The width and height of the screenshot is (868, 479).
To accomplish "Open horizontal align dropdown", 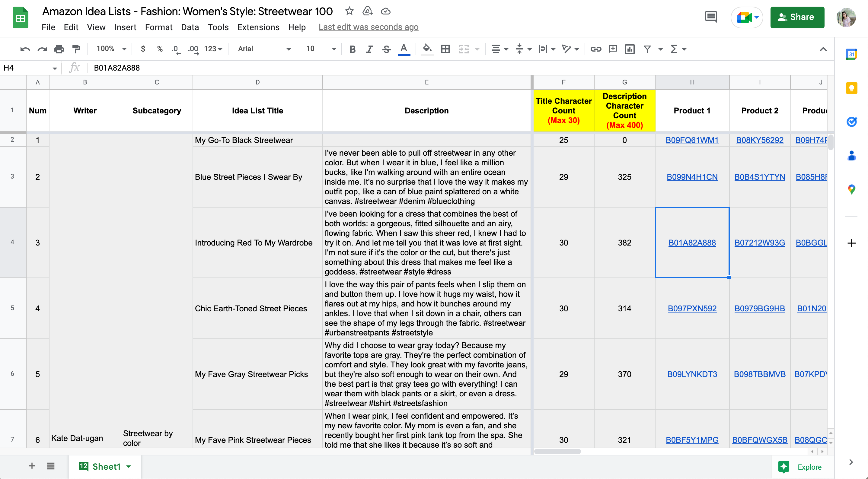I will pyautogui.click(x=499, y=49).
